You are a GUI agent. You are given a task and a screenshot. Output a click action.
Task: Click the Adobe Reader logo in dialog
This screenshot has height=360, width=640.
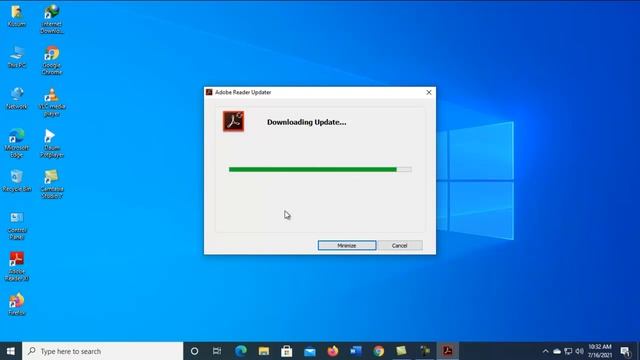pos(233,121)
